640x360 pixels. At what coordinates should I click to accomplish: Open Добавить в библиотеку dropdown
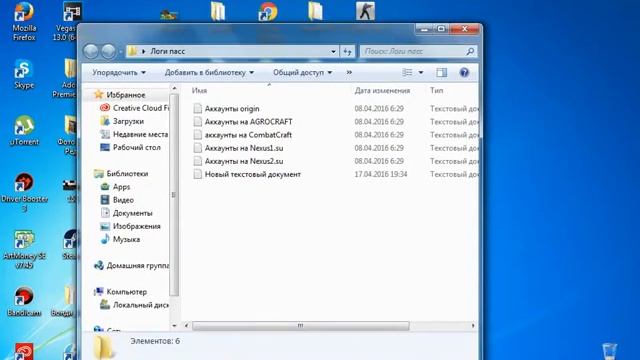pyautogui.click(x=209, y=73)
